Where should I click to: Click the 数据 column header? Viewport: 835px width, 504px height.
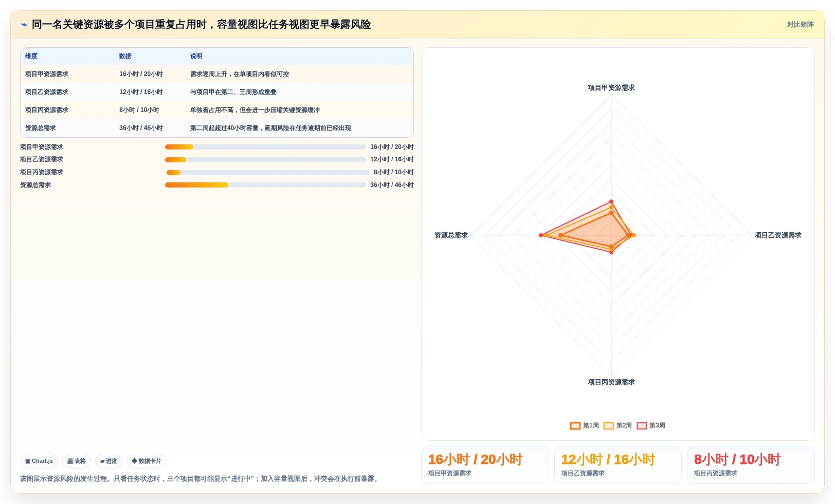pos(125,57)
